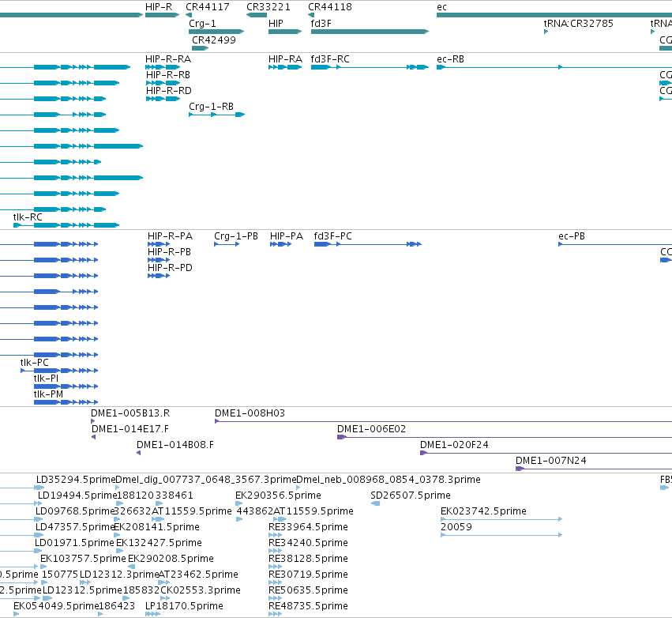
Task: Select the EK290356.5prime EST label
Action: pos(278,496)
